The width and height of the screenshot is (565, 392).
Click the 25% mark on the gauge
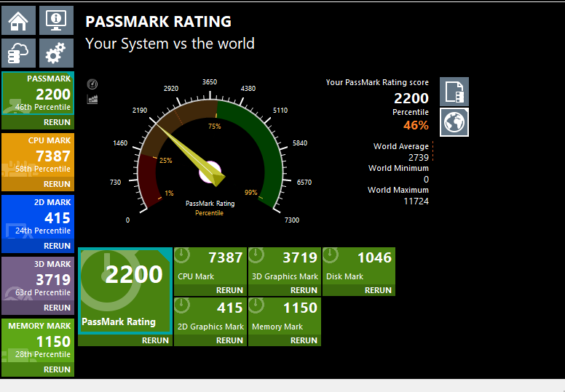tap(166, 161)
